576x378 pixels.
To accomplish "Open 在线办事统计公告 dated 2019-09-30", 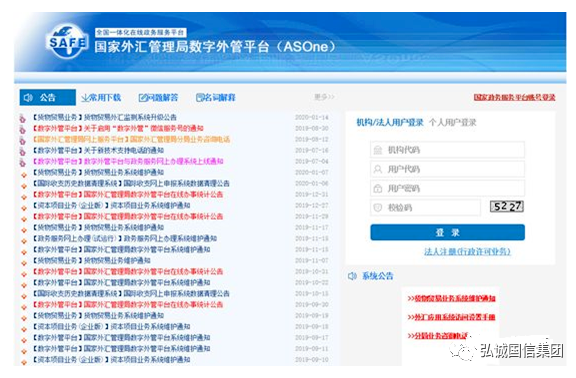I will [x=128, y=305].
